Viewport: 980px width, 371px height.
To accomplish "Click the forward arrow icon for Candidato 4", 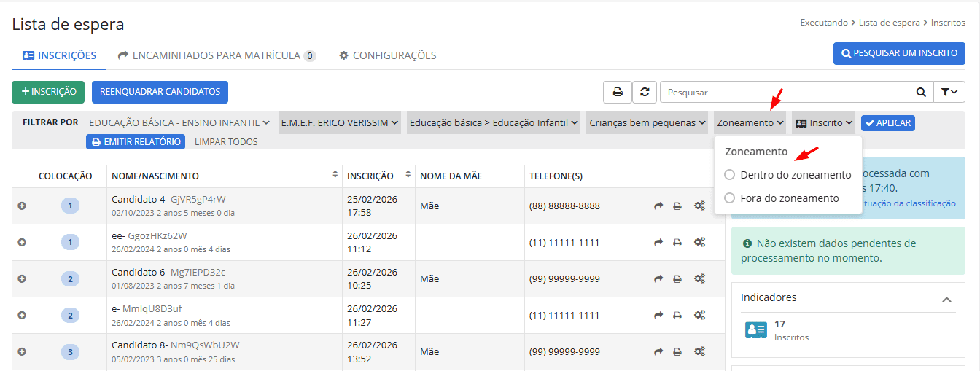I will (658, 206).
